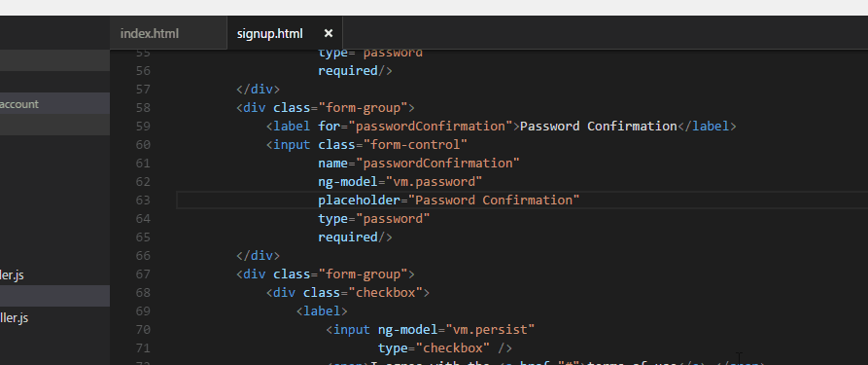Click input class="form-control" on line 60
Screen dimensions: 868x365
(x=366, y=145)
